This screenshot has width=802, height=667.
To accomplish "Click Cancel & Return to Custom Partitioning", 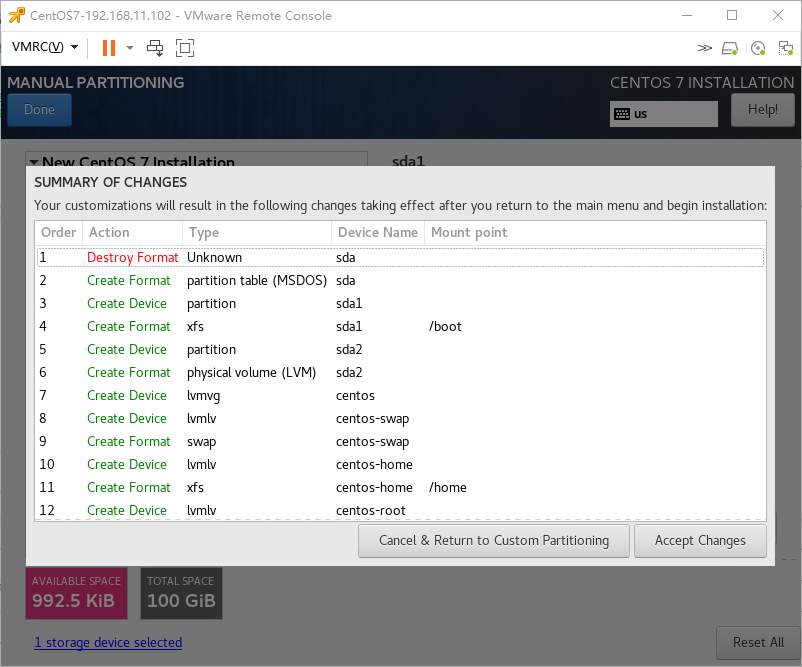I will 494,541.
